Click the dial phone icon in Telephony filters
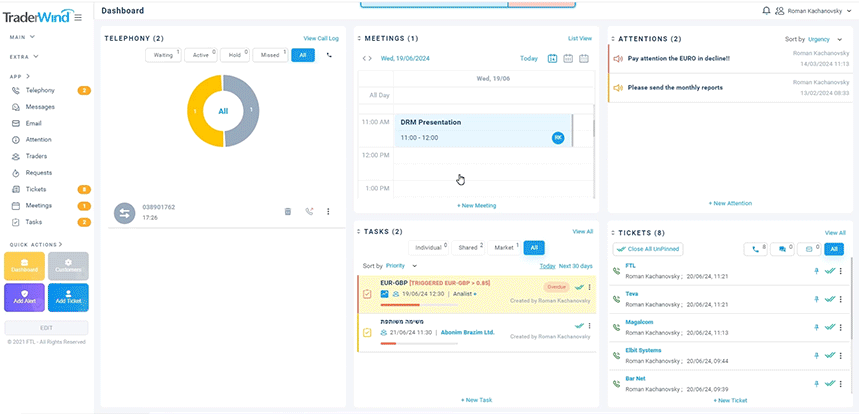 pos(330,55)
